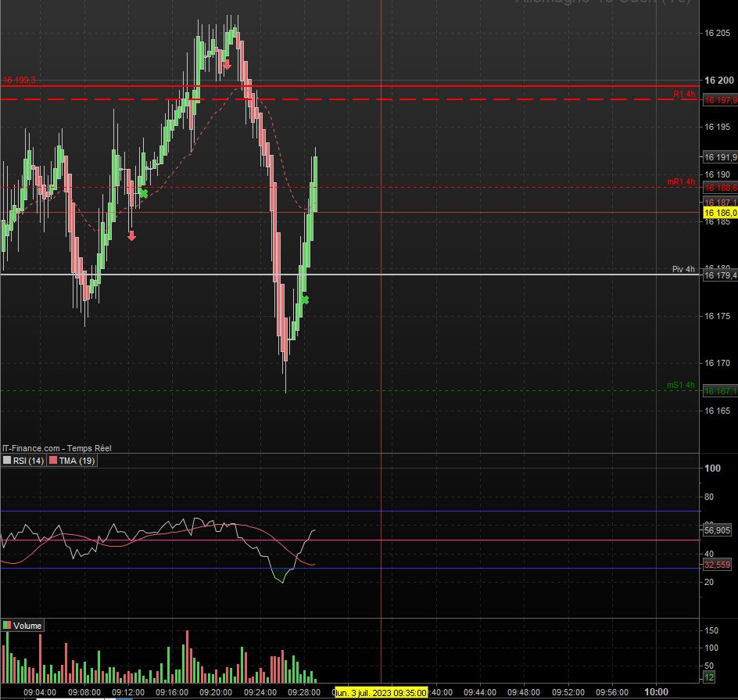Screen dimensions: 738x700
Task: Click the 16 175 price axis label
Action: pos(718,316)
